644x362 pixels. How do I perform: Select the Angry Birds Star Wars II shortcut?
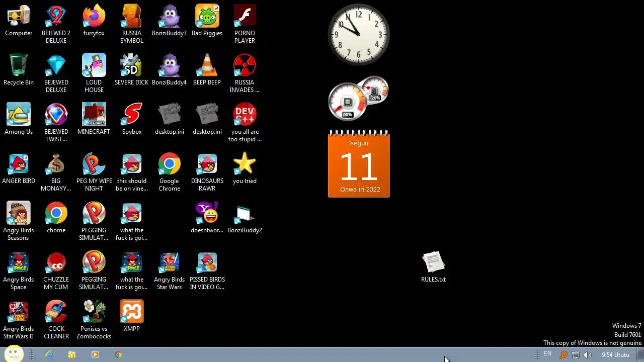pos(19,320)
